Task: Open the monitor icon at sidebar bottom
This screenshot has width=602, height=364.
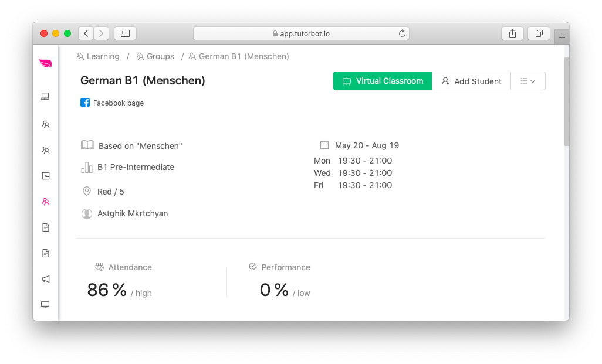Action: (45, 305)
